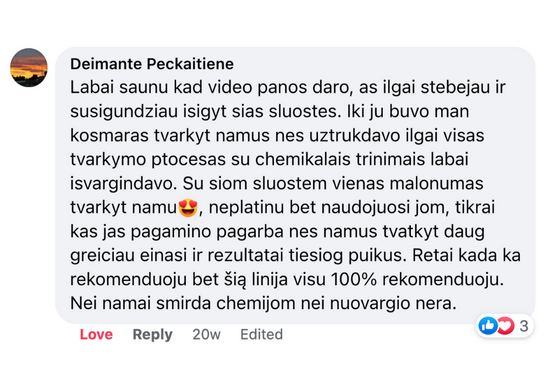Open the Deimante Peckaitiene profile name link
Image resolution: width=550 pixels, height=386 pixels.
click(x=152, y=64)
